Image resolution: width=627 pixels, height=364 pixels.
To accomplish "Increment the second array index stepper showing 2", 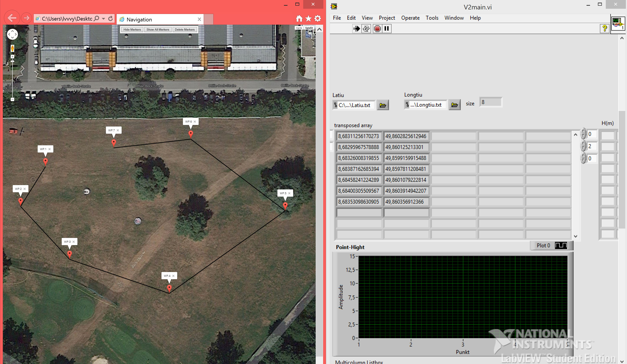I will coord(583,144).
